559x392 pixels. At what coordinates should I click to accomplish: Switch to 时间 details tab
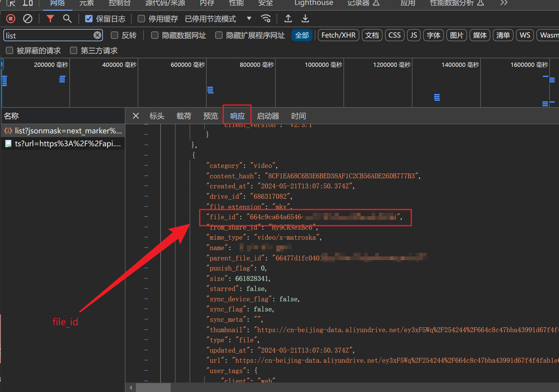pyautogui.click(x=299, y=116)
